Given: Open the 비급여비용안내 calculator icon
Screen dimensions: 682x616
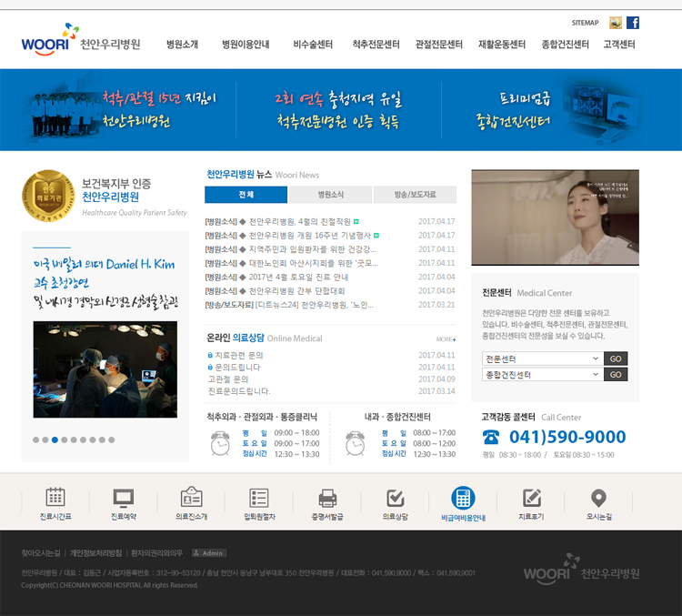Looking at the screenshot, I should tap(464, 498).
